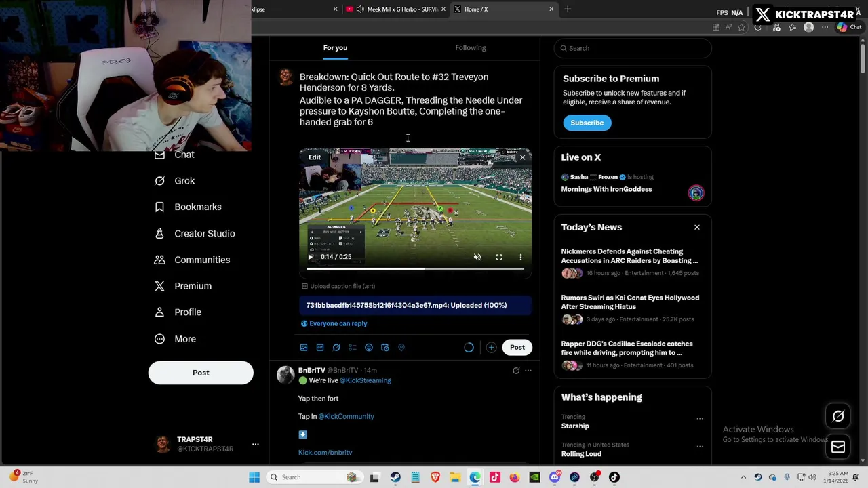The image size is (868, 488).
Task: Open Brave browser from the taskbar
Action: [x=435, y=477]
